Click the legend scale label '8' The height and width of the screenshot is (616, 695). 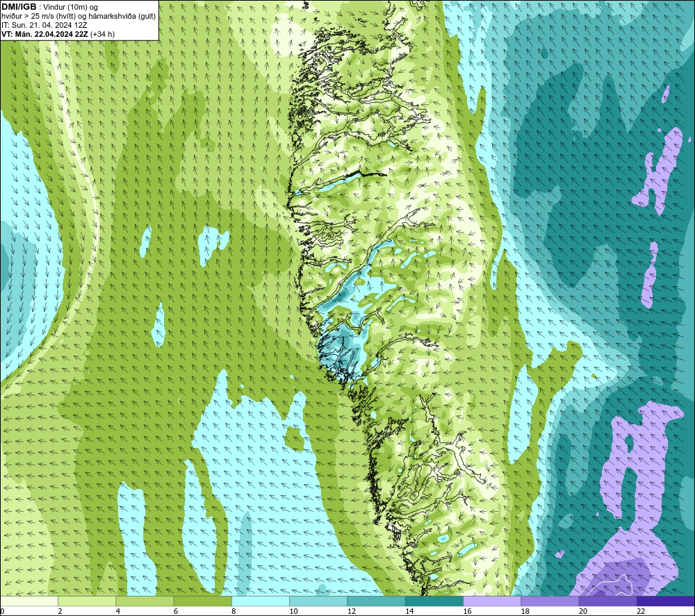click(x=234, y=611)
